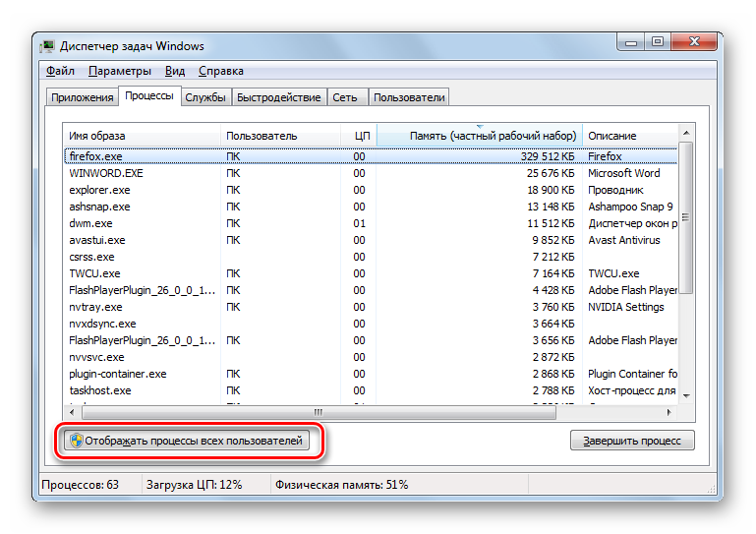
Task: Click the 329 512 КБ memory value
Action: (x=548, y=156)
